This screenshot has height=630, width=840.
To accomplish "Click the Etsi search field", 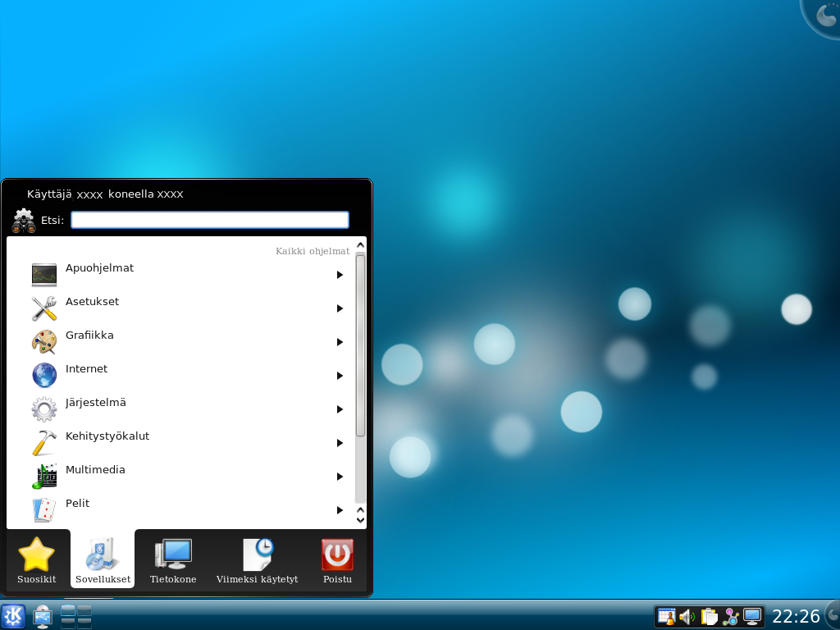I will [x=210, y=220].
